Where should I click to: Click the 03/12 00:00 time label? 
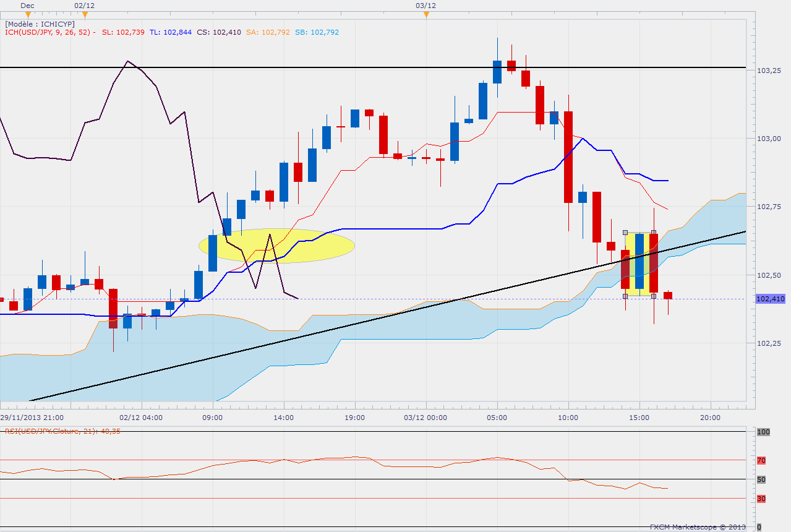[426, 418]
